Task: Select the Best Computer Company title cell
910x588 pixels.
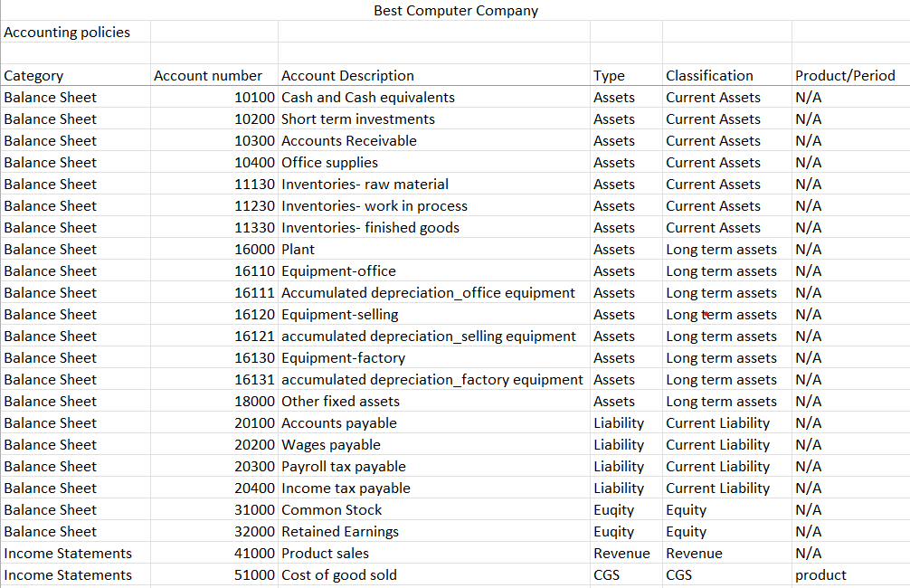Action: 456,11
